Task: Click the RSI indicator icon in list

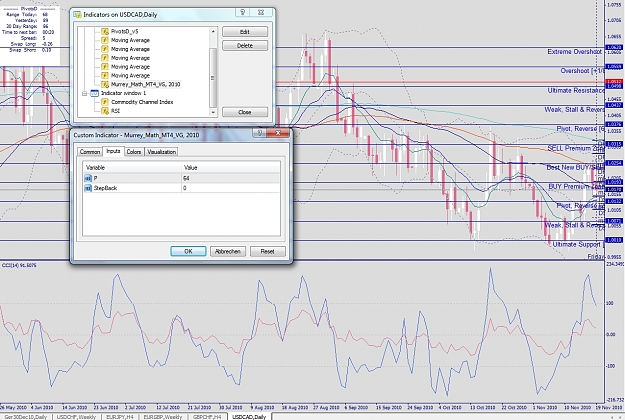Action: click(105, 111)
